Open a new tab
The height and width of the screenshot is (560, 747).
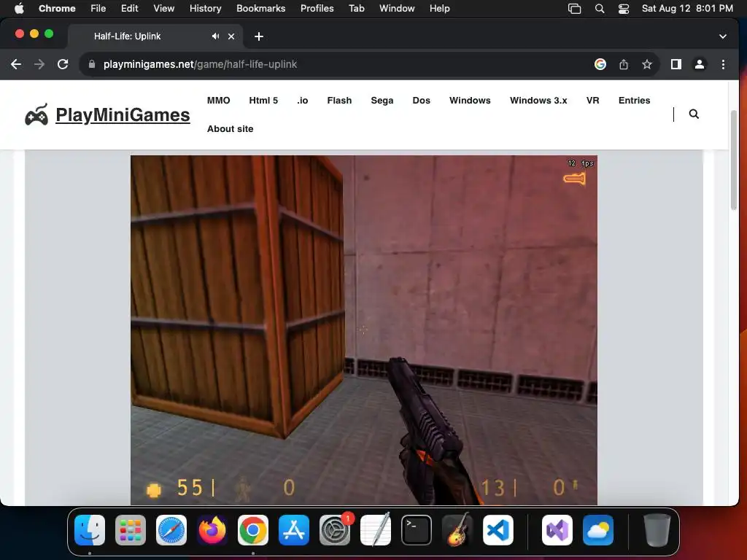(259, 36)
